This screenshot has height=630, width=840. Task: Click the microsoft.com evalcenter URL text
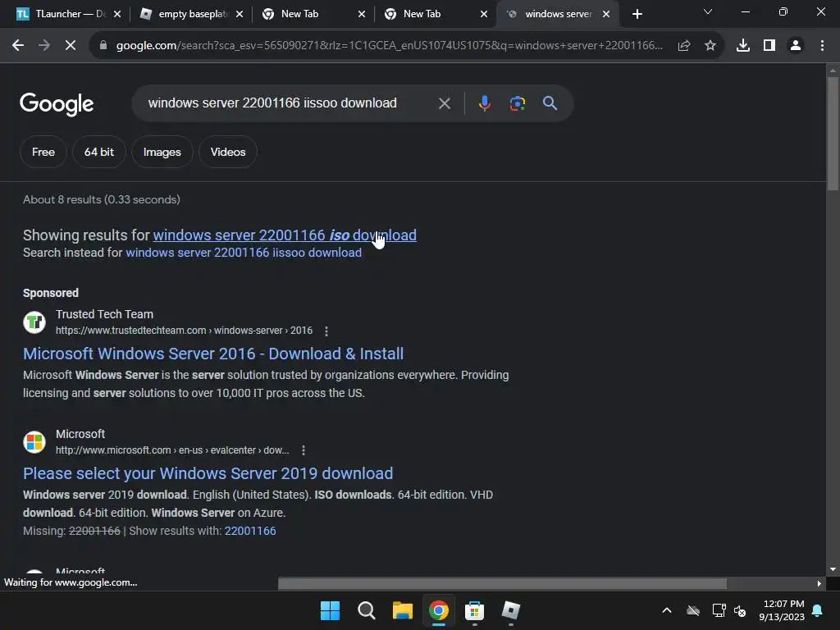click(x=172, y=450)
